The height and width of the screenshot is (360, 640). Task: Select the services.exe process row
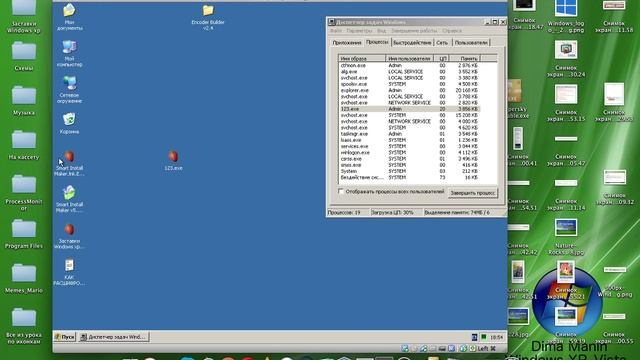click(409, 146)
